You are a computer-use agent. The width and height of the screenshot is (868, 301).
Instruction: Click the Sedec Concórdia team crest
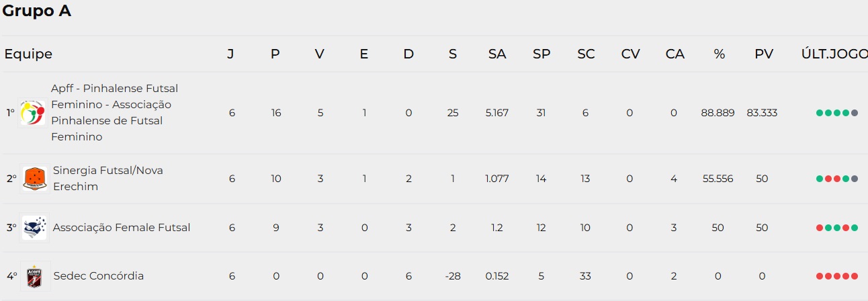(35, 276)
